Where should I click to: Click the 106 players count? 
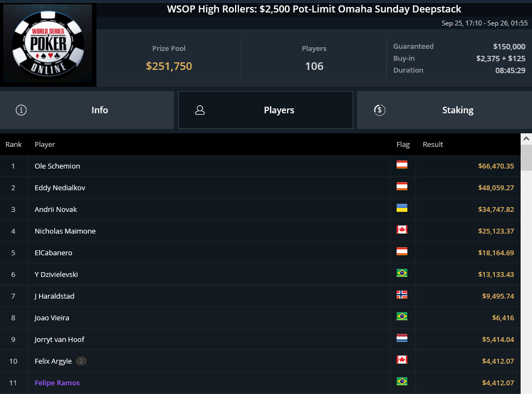314,66
